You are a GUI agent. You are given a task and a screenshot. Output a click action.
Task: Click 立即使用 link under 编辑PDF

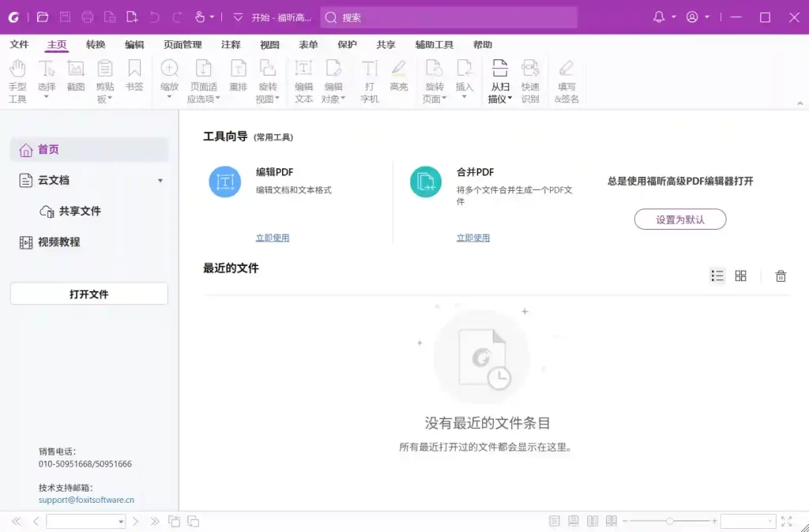[x=272, y=238]
